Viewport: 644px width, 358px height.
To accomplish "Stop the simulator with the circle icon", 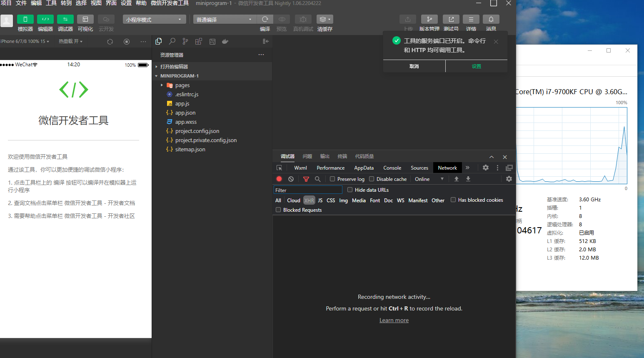I will tap(127, 42).
